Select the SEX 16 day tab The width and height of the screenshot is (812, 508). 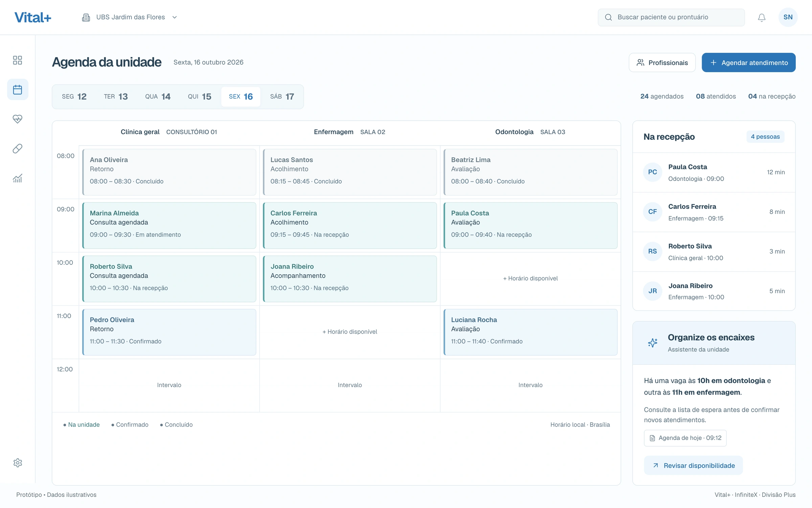click(x=241, y=97)
